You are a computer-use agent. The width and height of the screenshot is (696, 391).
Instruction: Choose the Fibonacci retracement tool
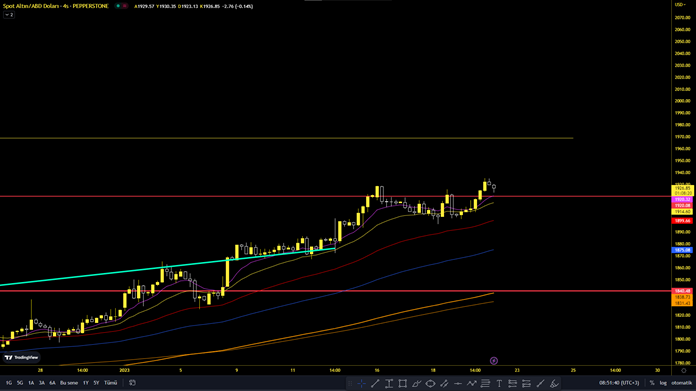485,383
